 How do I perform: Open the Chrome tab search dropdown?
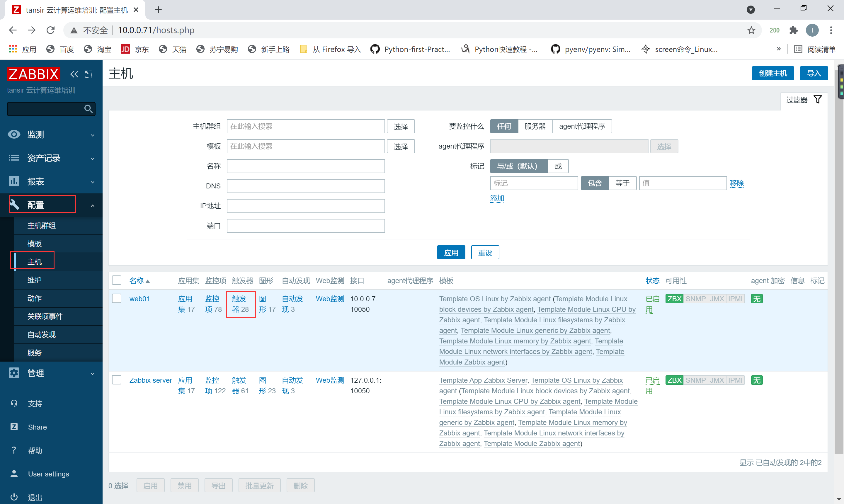pos(751,10)
